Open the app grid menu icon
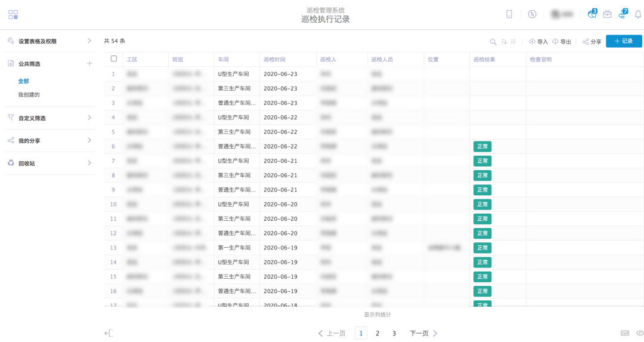The width and height of the screenshot is (644, 342). (x=13, y=14)
